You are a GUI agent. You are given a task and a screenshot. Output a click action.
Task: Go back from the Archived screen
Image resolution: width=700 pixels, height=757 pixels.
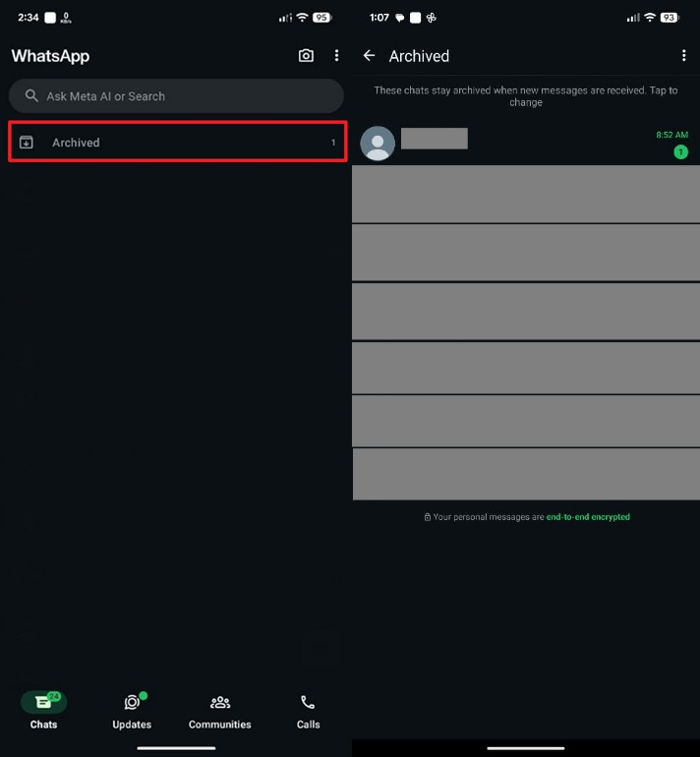pyautogui.click(x=369, y=55)
